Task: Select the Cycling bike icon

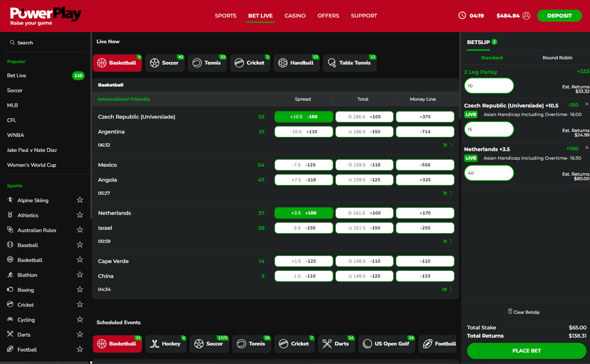Action: coord(10,319)
